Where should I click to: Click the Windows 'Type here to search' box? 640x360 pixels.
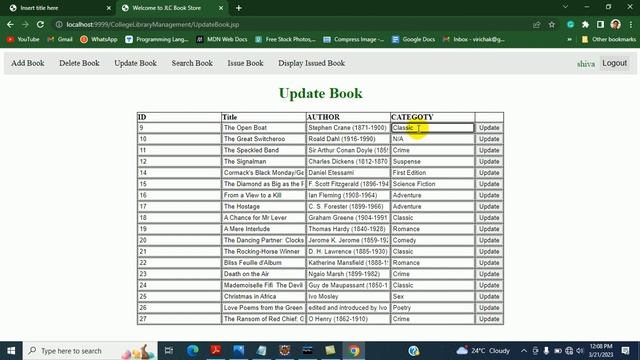[x=90, y=351]
